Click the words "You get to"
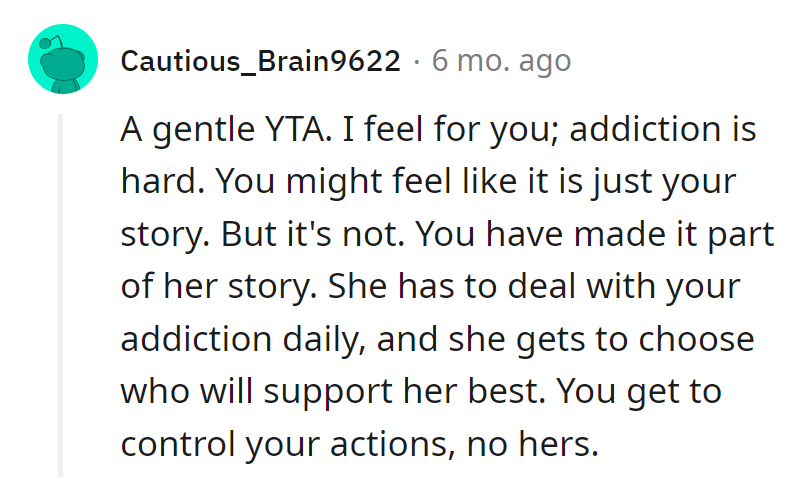The height and width of the screenshot is (477, 810). [639, 391]
